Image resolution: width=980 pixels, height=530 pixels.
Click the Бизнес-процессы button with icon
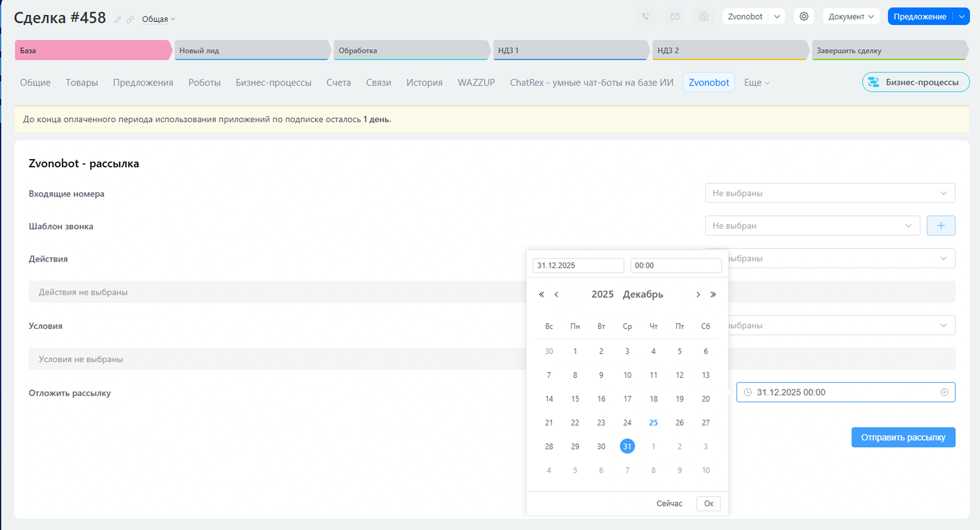click(x=916, y=82)
